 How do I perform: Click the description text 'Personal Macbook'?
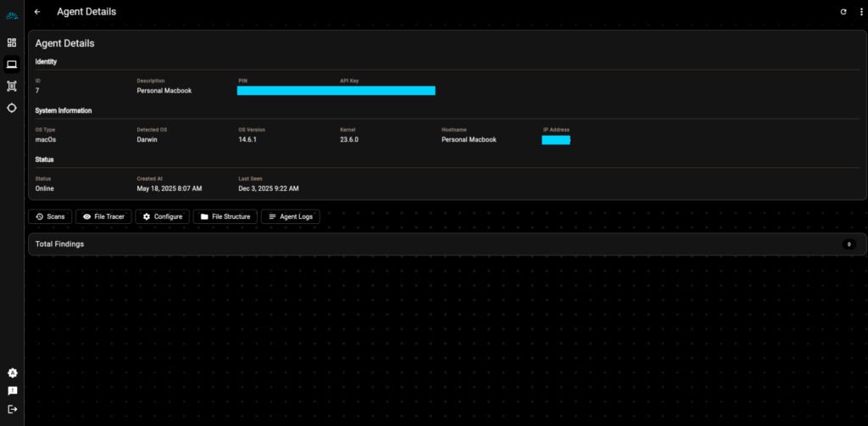pos(164,91)
